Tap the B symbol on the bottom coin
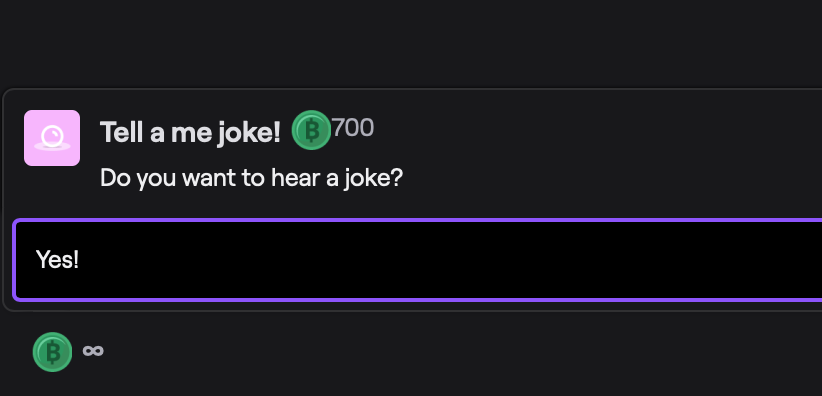 pos(52,352)
